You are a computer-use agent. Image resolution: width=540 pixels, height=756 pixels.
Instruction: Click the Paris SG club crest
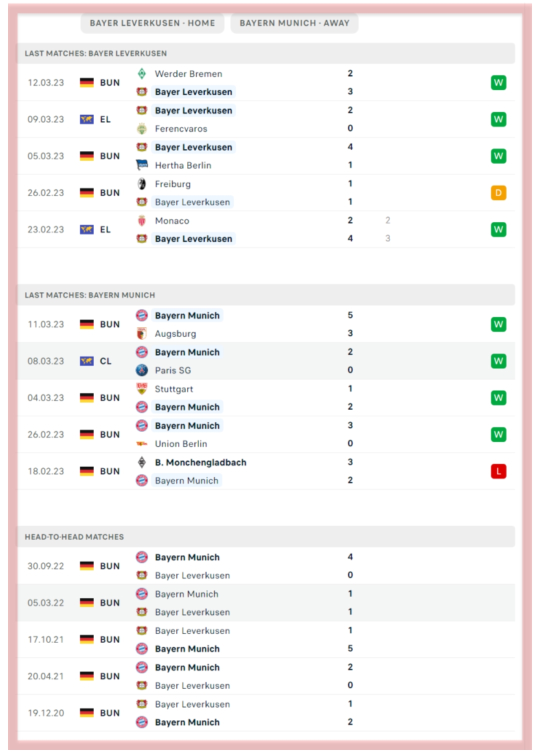point(142,370)
